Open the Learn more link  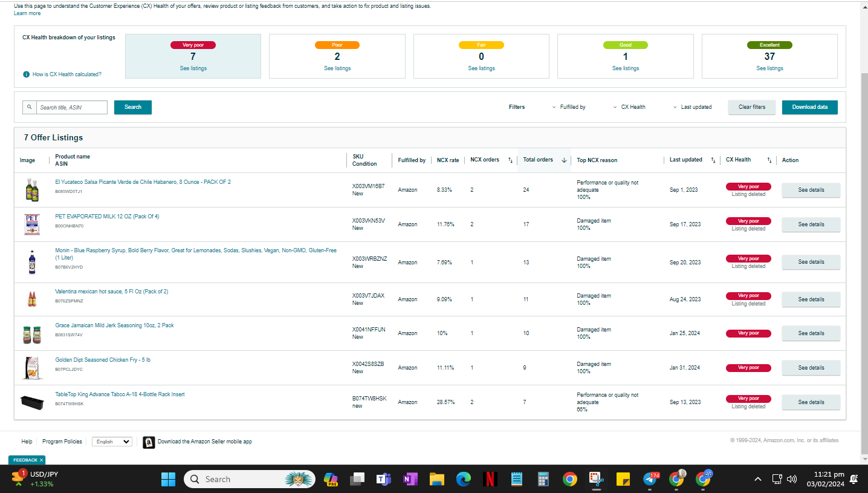(x=27, y=13)
